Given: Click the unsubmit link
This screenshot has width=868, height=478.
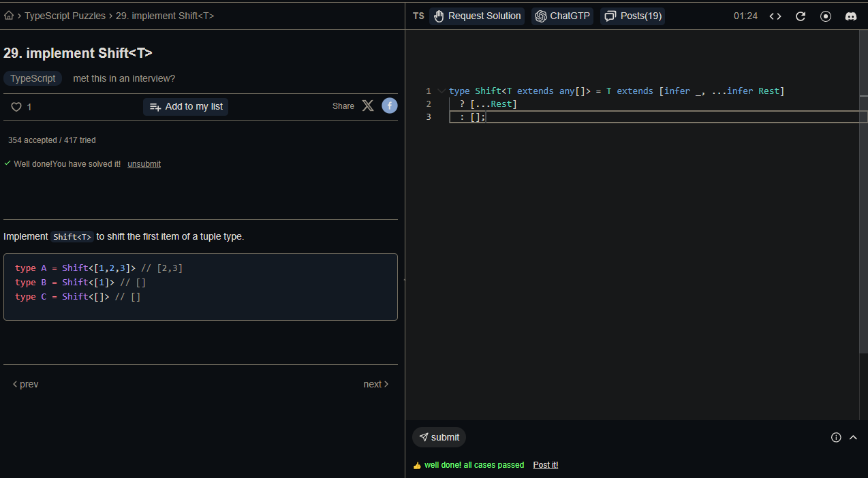Looking at the screenshot, I should pos(144,164).
